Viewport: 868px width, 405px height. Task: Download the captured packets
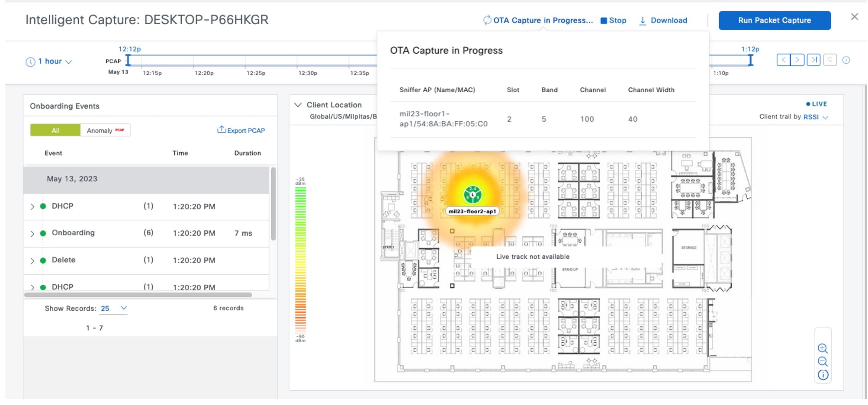point(663,20)
